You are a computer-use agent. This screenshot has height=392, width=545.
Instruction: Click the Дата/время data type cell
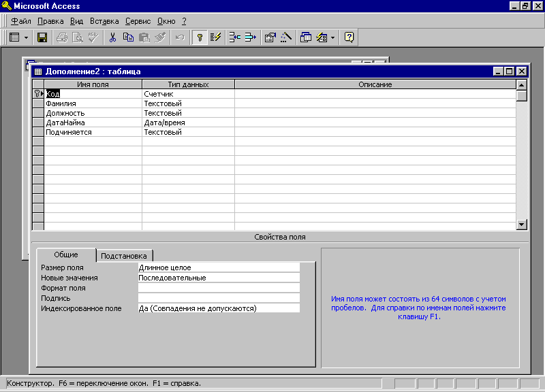[189, 122]
